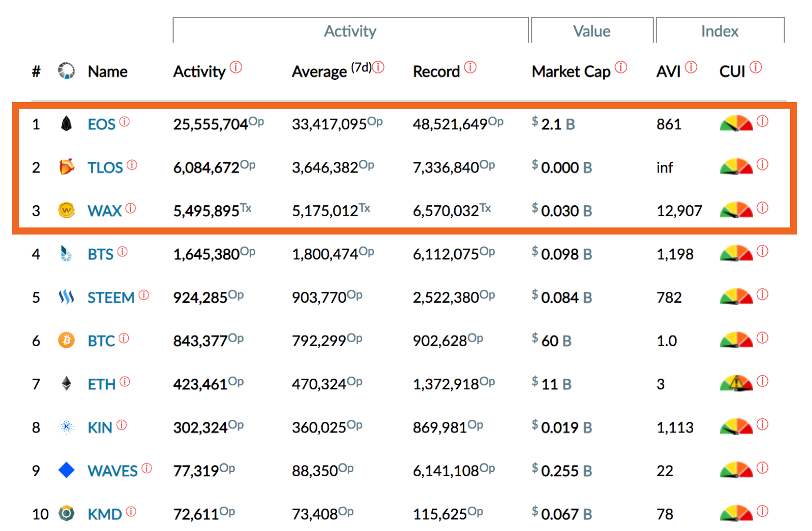Open info icon next to Record header

pos(470,67)
